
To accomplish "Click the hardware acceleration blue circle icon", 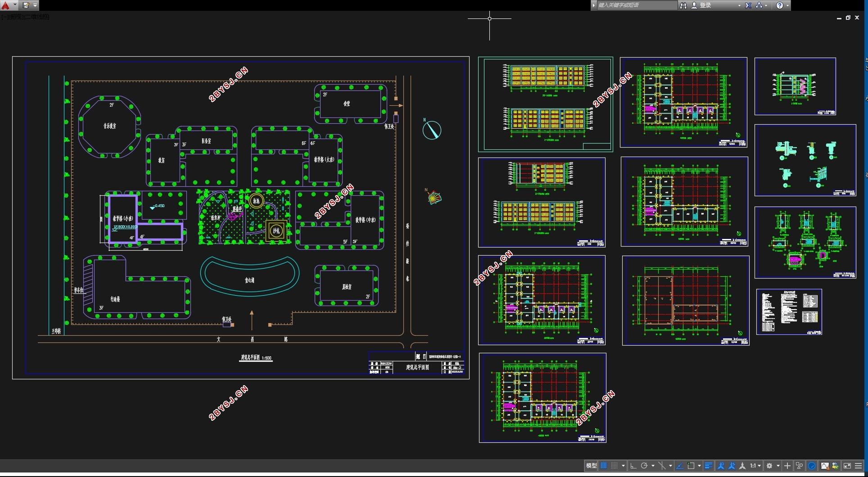I will [812, 466].
